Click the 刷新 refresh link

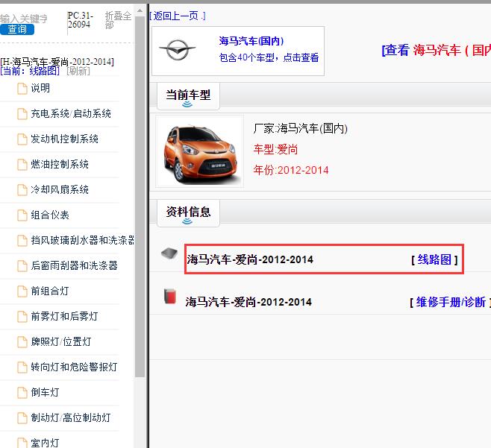coord(78,71)
